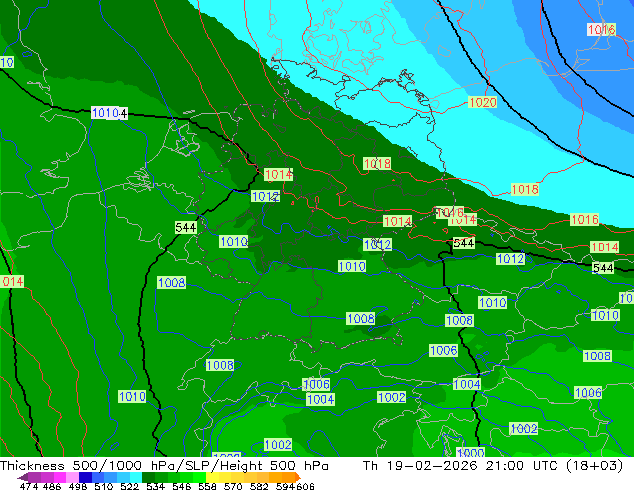Viewport: 634px width, 490px height.
Task: Click the 606 legend value
Action: [305, 486]
